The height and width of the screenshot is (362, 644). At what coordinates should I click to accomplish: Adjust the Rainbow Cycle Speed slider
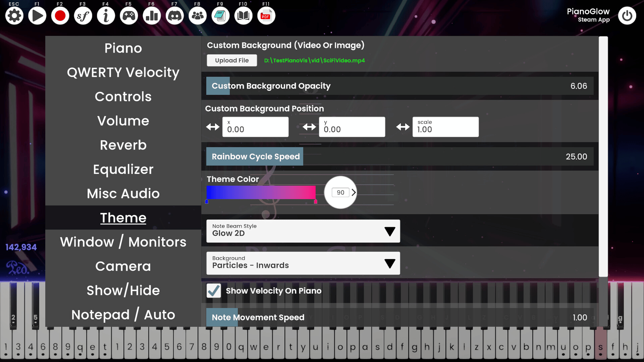[399, 157]
